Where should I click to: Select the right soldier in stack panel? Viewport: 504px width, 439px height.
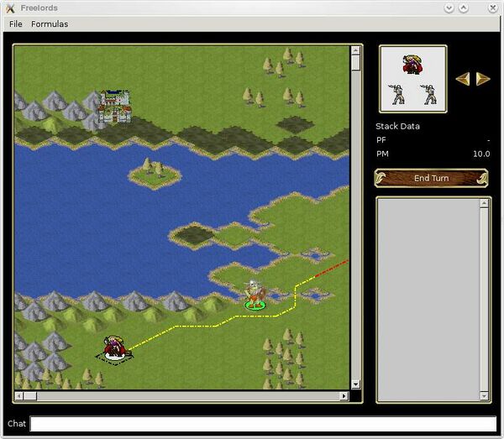pos(429,94)
